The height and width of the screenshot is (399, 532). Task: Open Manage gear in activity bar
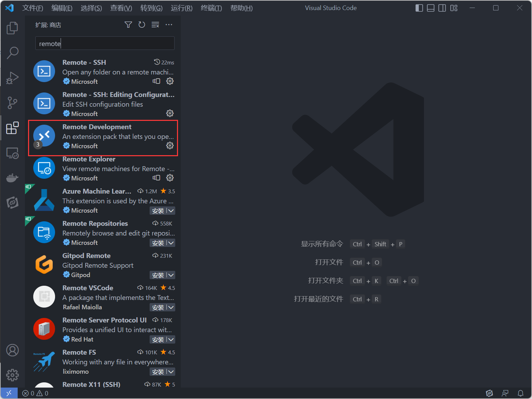pos(12,375)
